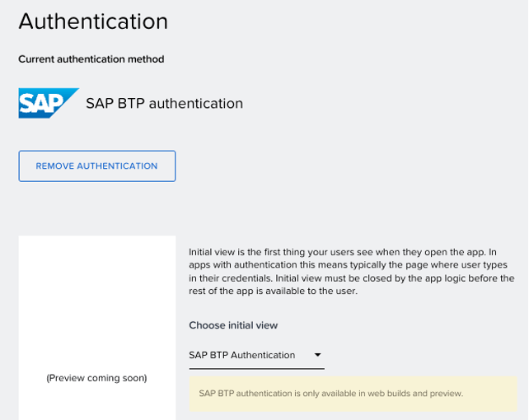Click the yellow web builds warning notice
Image resolution: width=529 pixels, height=420 pixels.
point(353,394)
